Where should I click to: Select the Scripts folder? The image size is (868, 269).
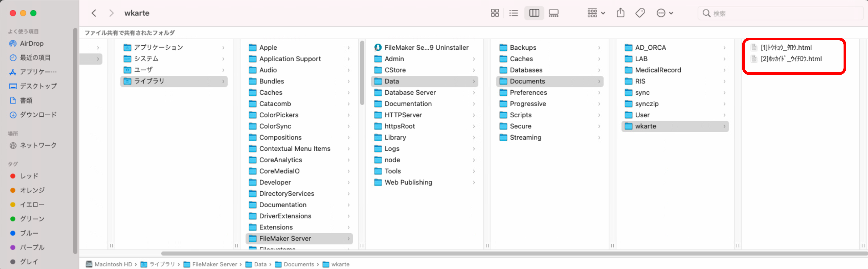pyautogui.click(x=550, y=115)
